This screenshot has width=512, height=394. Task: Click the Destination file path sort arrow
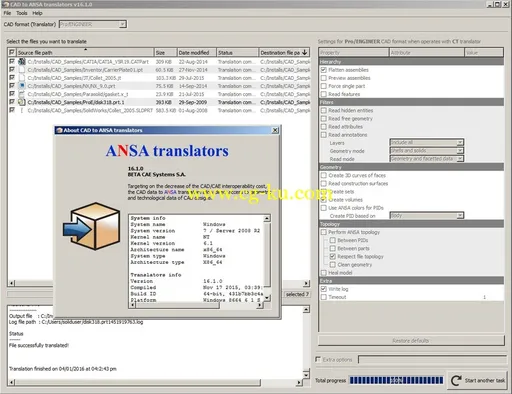point(304,52)
